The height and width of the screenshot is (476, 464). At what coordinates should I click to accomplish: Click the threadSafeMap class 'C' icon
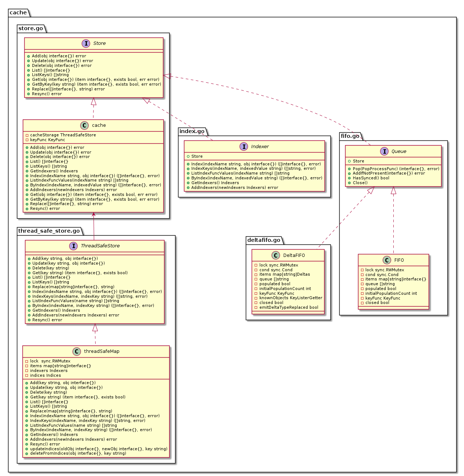coord(77,351)
